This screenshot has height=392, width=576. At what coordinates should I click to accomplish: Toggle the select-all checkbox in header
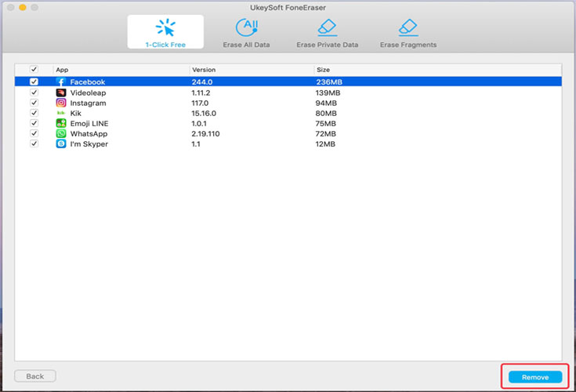34,69
